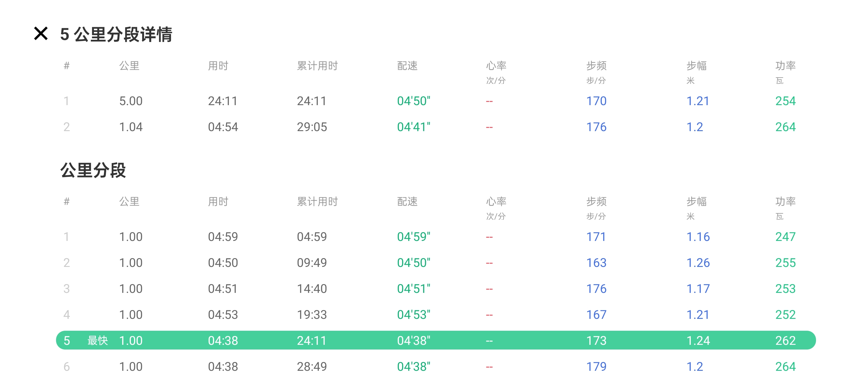The width and height of the screenshot is (868, 388).
Task: Click the 公里分段 section heading
Action: (x=93, y=170)
